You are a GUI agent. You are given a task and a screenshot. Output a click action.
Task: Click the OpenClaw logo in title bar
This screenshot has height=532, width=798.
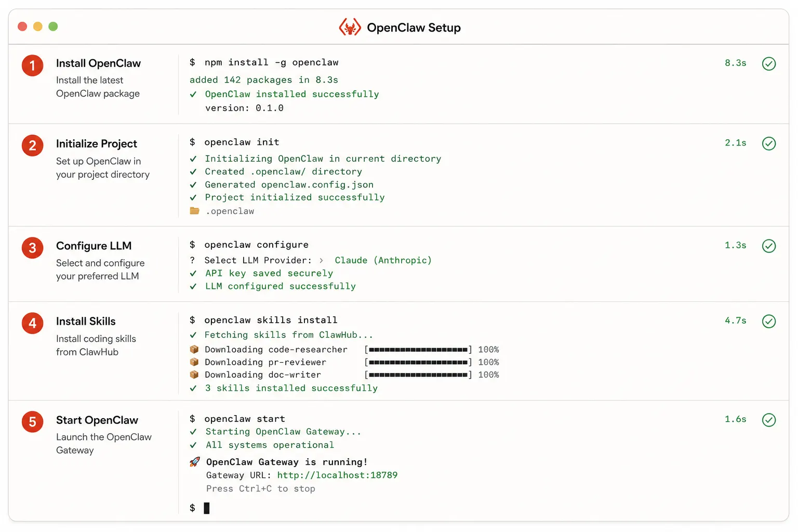350,27
